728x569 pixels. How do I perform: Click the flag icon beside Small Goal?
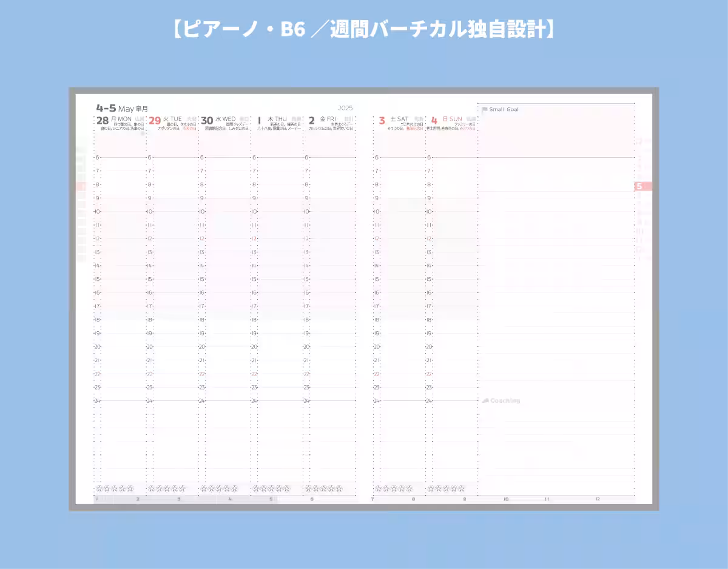484,110
